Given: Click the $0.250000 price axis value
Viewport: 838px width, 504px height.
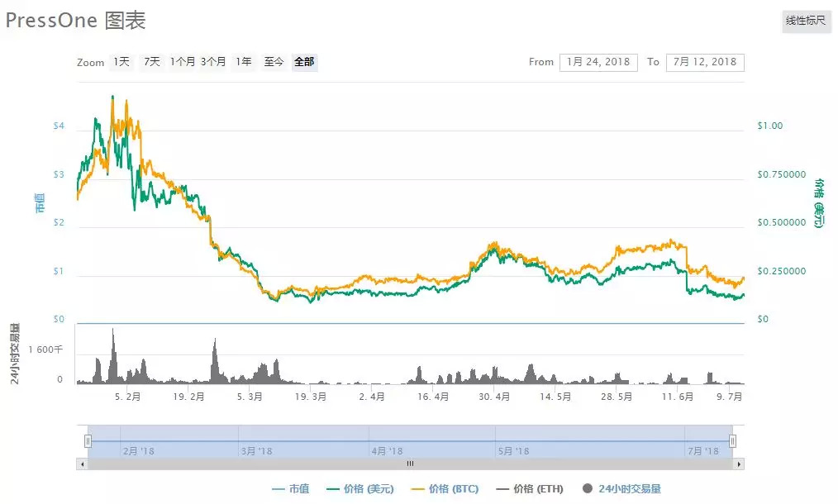Looking at the screenshot, I should (781, 271).
